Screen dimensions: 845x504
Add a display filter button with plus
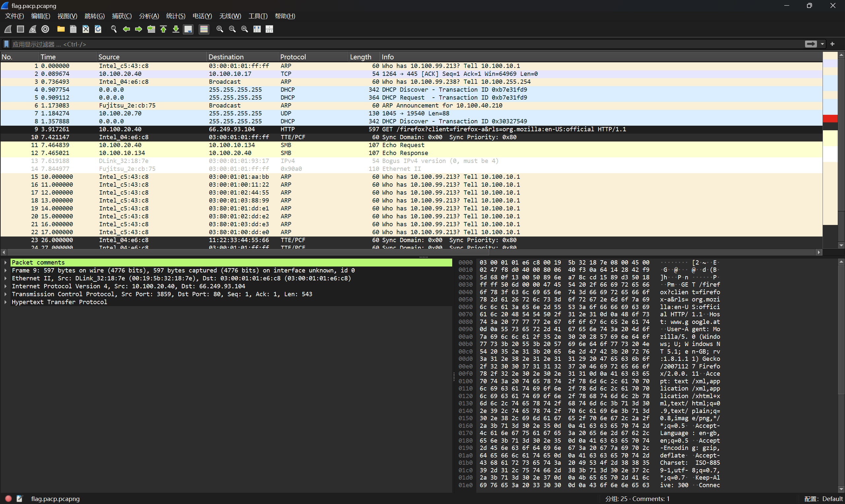(832, 44)
